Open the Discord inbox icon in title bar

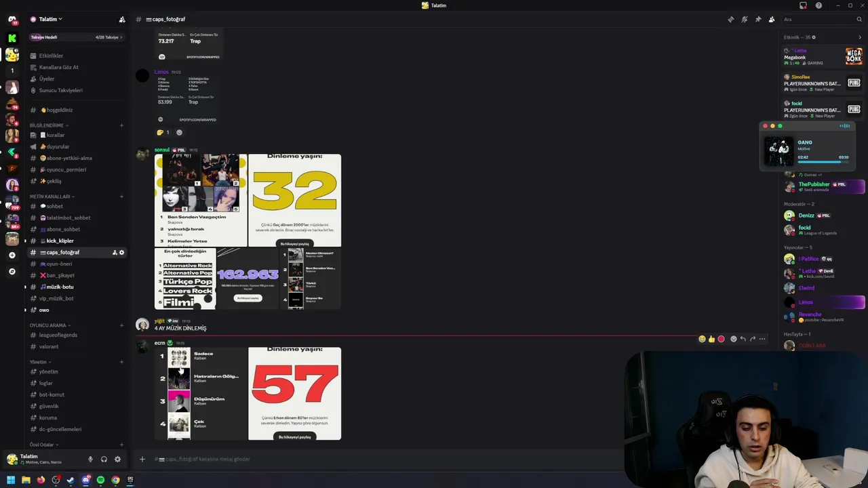pos(804,5)
